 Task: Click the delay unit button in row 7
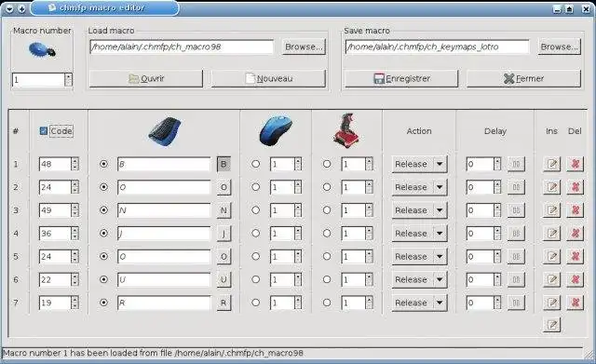[x=516, y=303]
